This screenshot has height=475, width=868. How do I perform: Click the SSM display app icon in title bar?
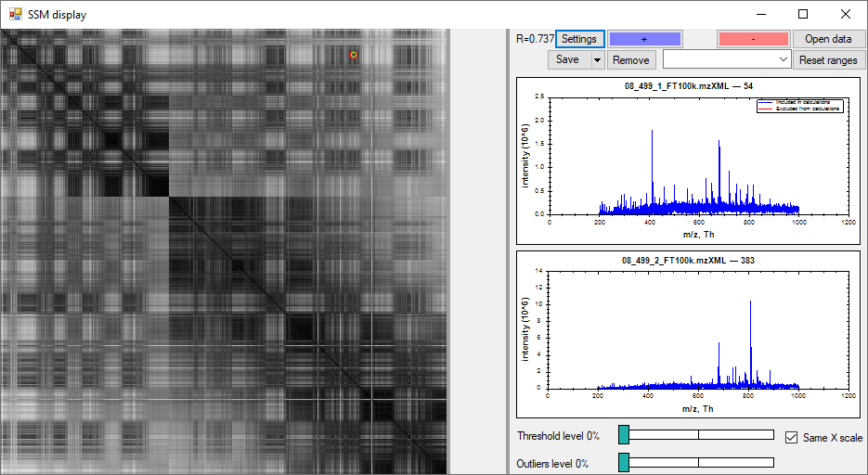[16, 14]
